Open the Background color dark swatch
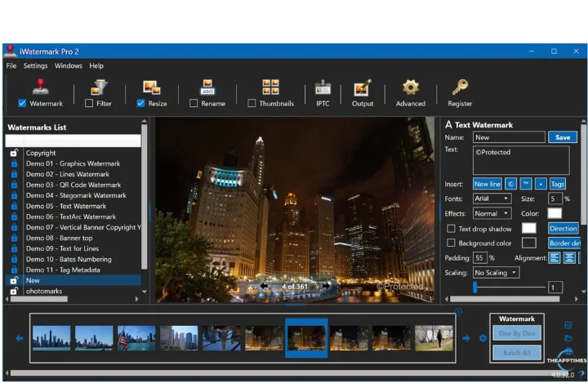Screen dimensions: 588x384 pyautogui.click(x=528, y=243)
